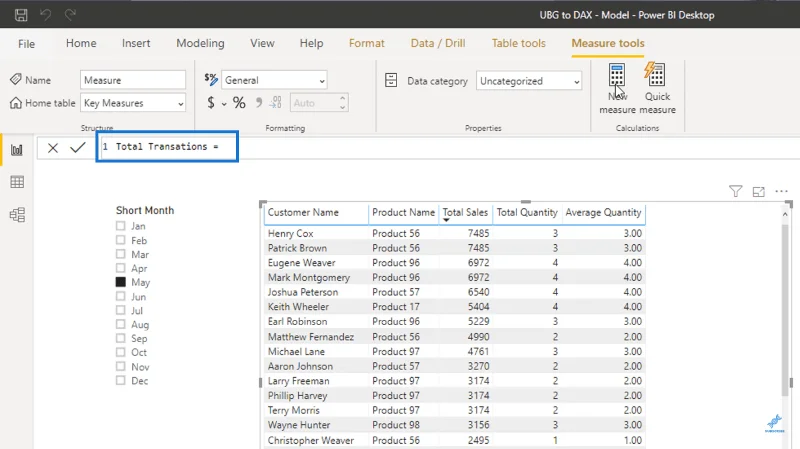Check the Jun month checkbox
The height and width of the screenshot is (449, 800).
120,296
